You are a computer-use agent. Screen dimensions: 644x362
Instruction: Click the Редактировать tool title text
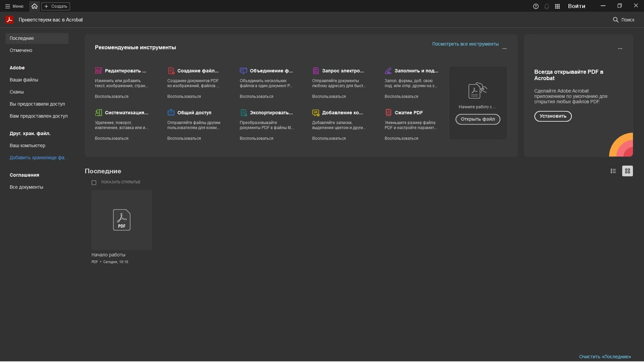126,71
